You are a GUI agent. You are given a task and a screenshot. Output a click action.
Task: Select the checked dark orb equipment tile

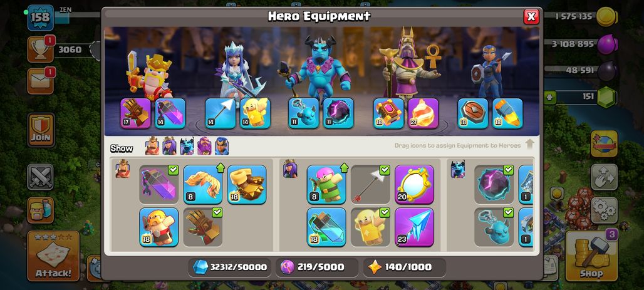(494, 184)
